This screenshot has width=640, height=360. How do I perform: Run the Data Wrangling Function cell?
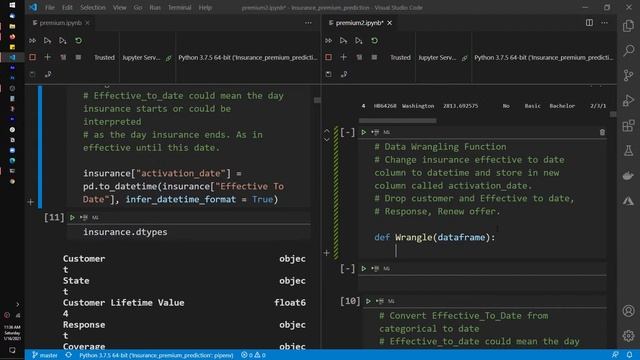pos(363,132)
